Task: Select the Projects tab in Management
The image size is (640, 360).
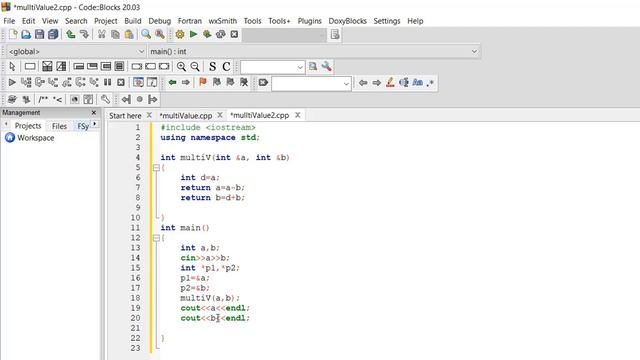Action: [28, 126]
